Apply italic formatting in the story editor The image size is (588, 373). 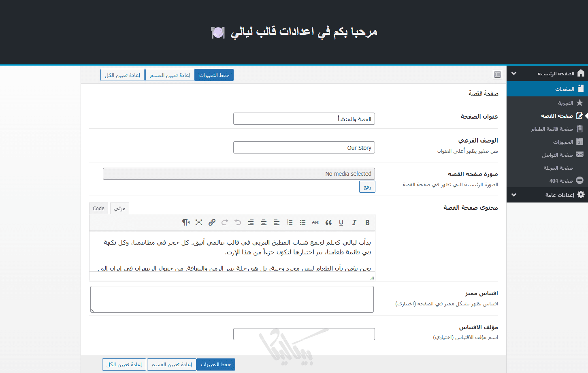coord(354,222)
